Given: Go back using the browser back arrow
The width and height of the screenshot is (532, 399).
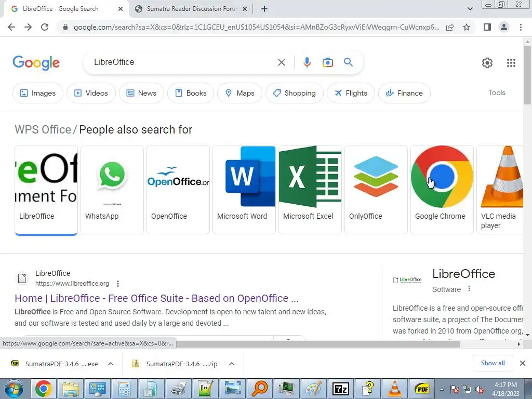Looking at the screenshot, I should click(11, 27).
